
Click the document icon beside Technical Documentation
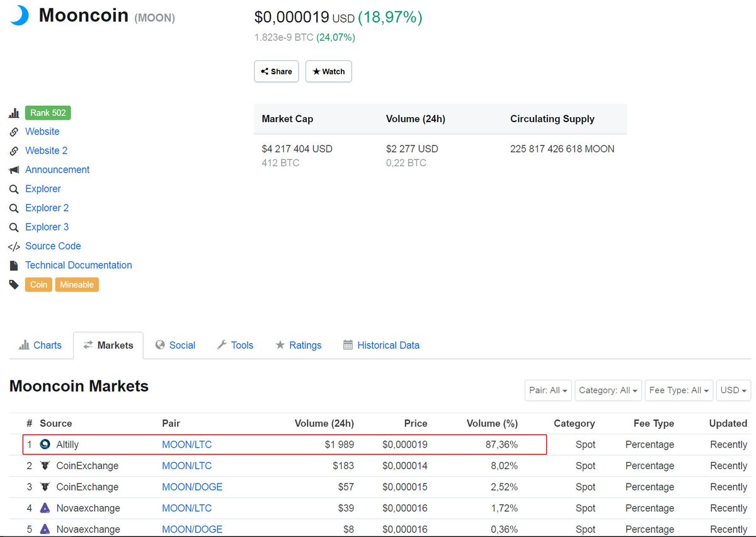point(14,266)
